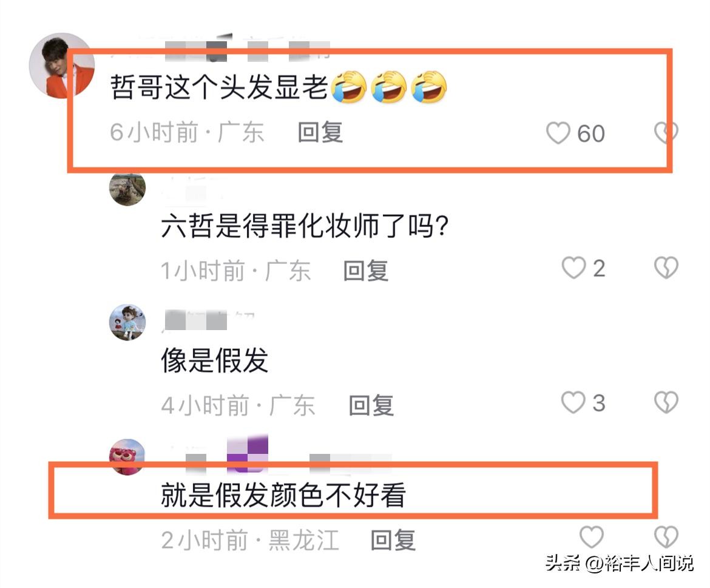Reply to the comment from 黑龙江
This screenshot has width=710, height=588.
point(393,540)
